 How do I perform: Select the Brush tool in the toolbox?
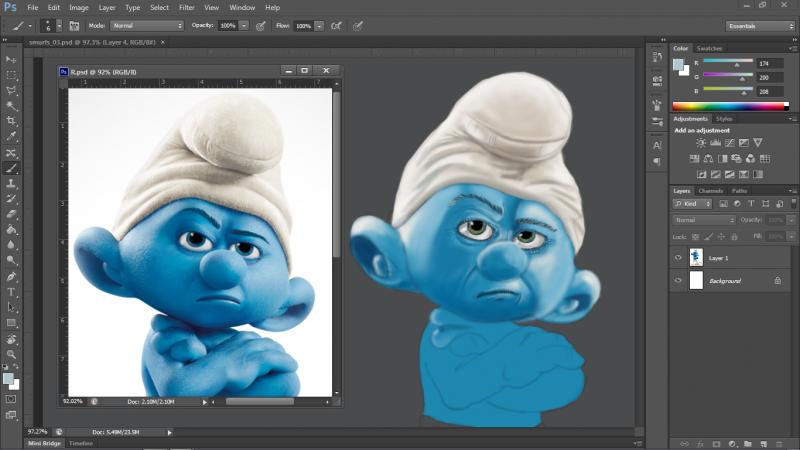point(11,168)
